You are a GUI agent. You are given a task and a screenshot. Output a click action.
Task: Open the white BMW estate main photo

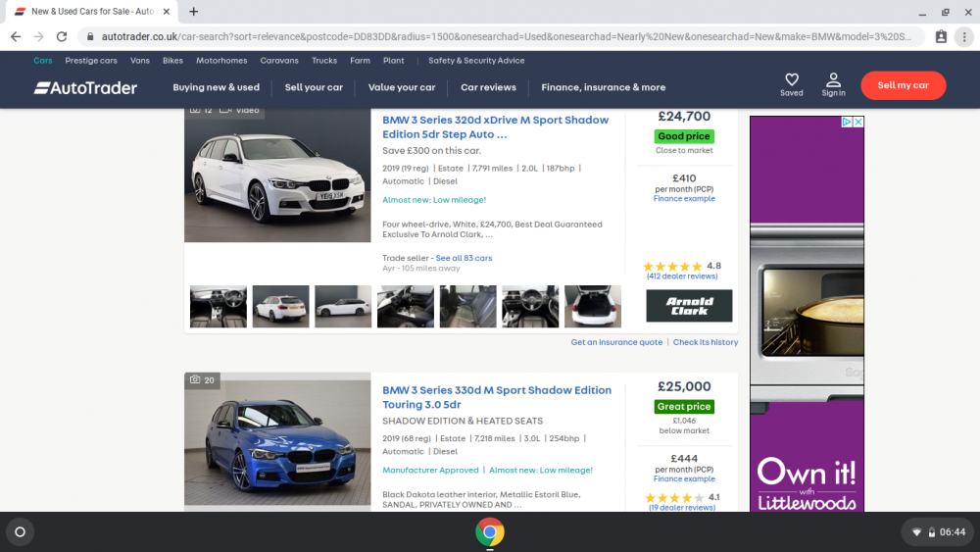[x=277, y=176]
